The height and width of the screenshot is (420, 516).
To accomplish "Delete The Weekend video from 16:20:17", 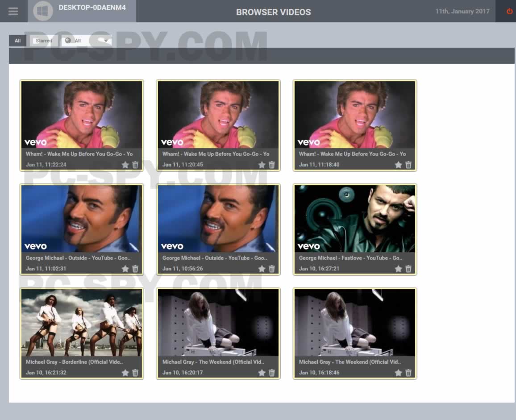I will tap(272, 373).
